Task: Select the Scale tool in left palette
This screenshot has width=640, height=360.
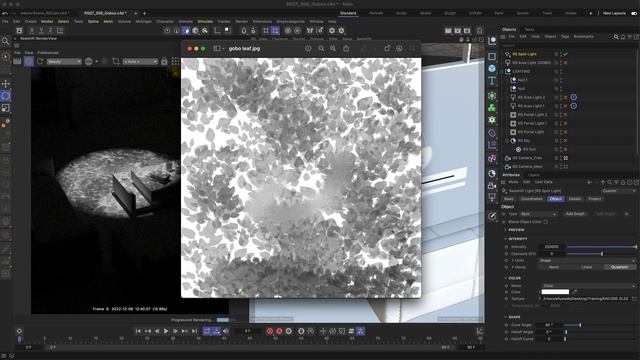Action: (x=6, y=108)
